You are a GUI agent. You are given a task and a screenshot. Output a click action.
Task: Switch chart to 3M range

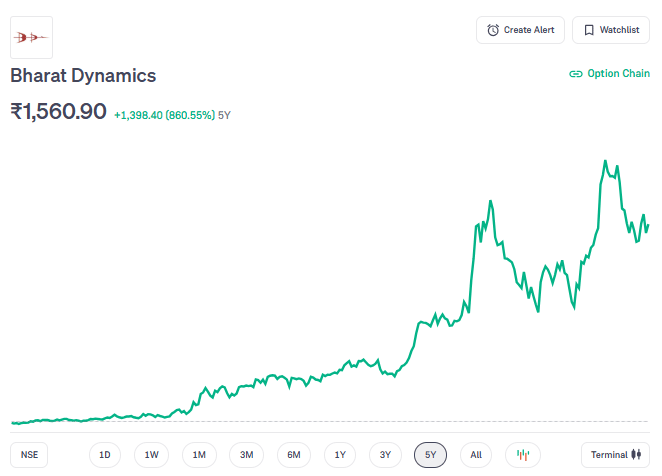point(246,455)
